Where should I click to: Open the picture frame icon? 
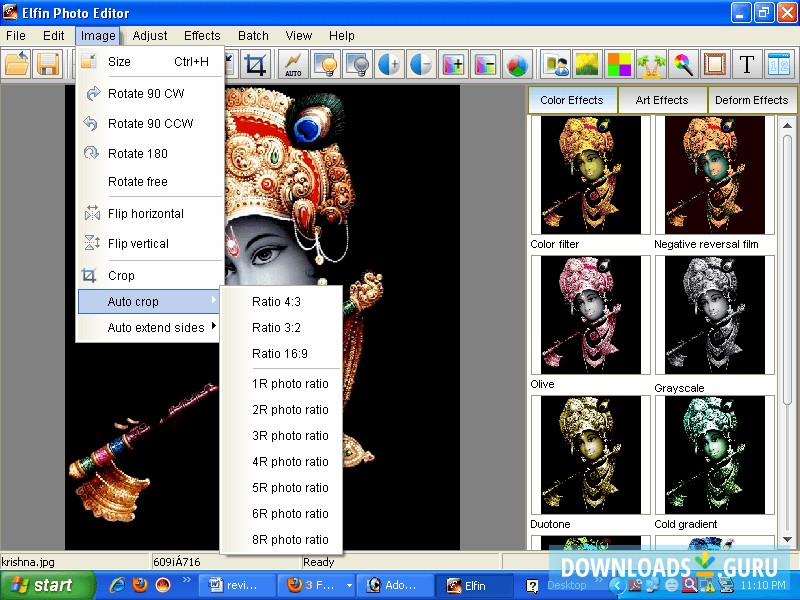[x=716, y=64]
